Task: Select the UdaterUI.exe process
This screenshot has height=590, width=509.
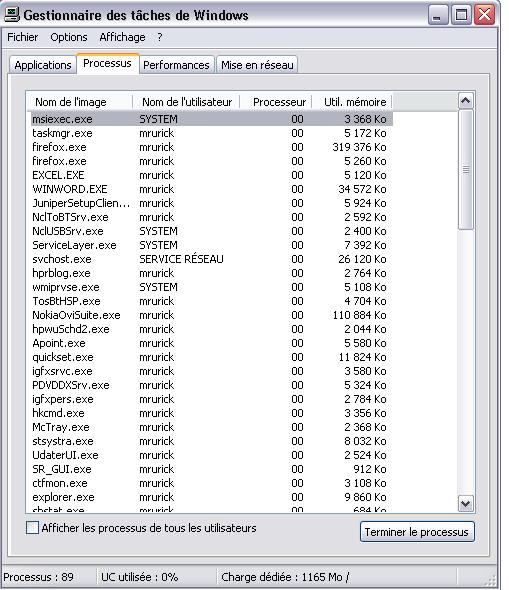Action: 211,455
